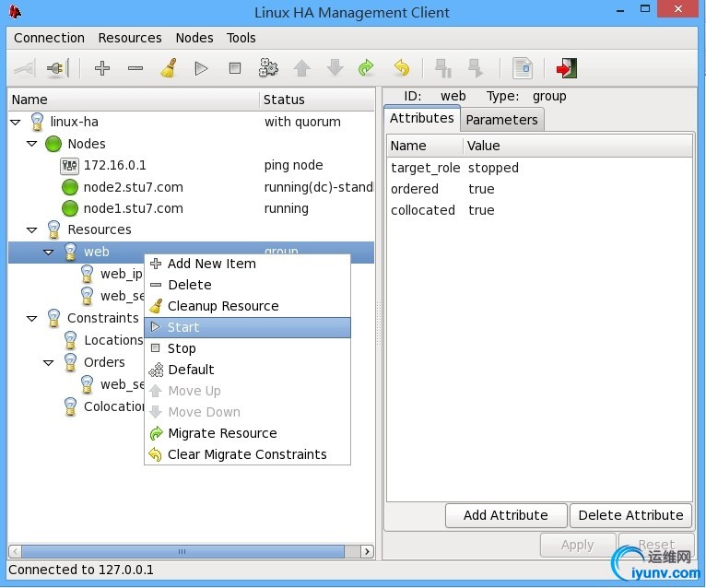The width and height of the screenshot is (706, 588).
Task: Collapse the Resources tree branch
Action: point(32,230)
